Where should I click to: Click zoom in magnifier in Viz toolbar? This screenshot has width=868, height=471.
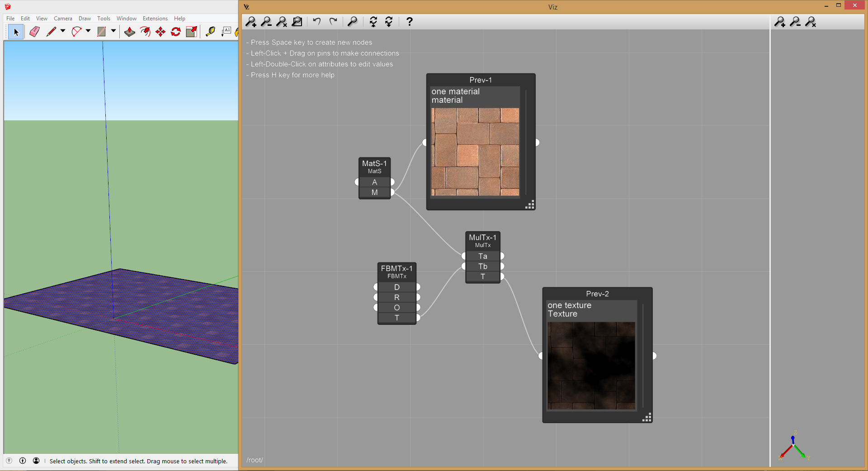pos(251,22)
